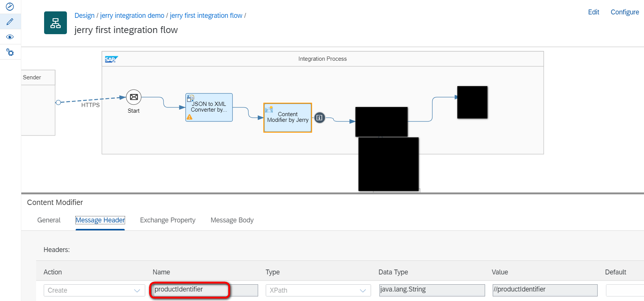Open the Discover compass icon in sidebar

click(x=10, y=6)
